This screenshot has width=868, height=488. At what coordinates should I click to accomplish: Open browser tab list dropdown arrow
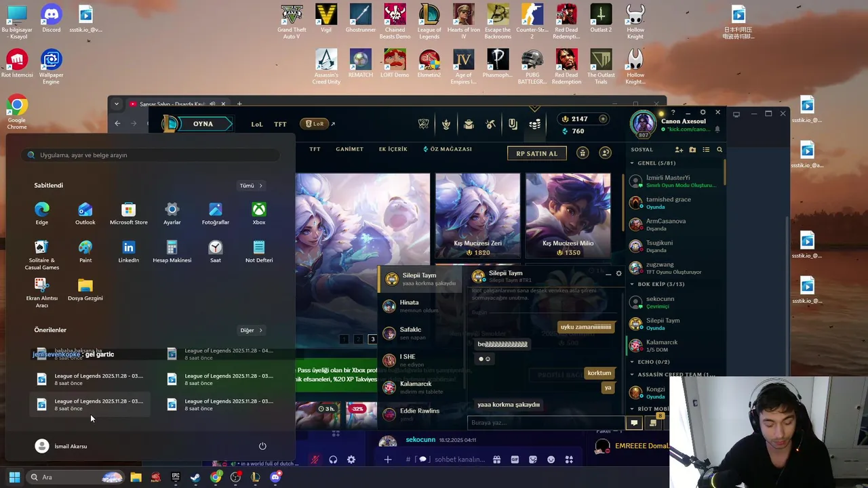[x=117, y=104]
